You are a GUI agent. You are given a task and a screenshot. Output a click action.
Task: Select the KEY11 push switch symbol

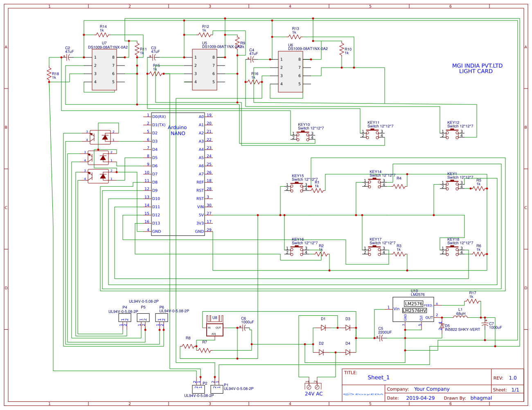tap(373, 134)
